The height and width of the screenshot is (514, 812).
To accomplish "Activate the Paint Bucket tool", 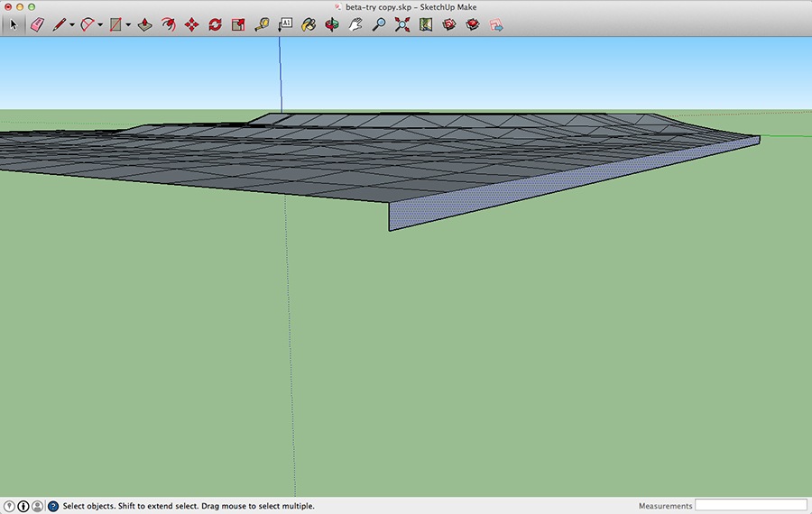I will pos(309,24).
